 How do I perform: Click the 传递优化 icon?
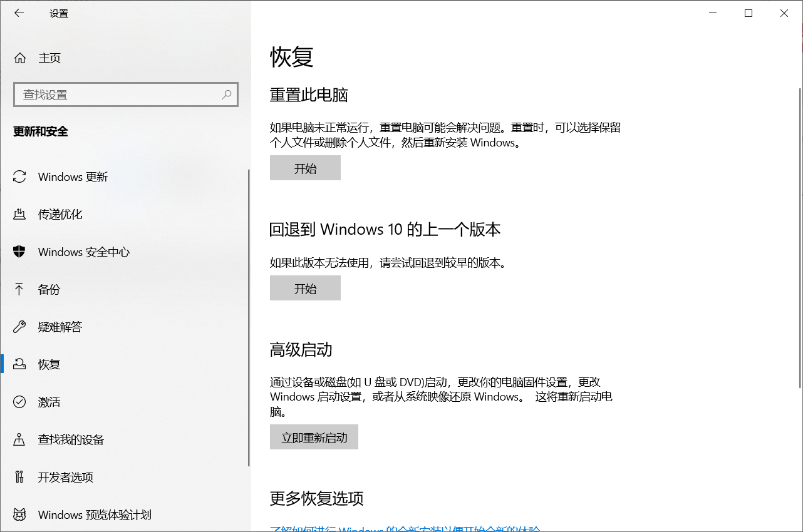pyautogui.click(x=19, y=215)
